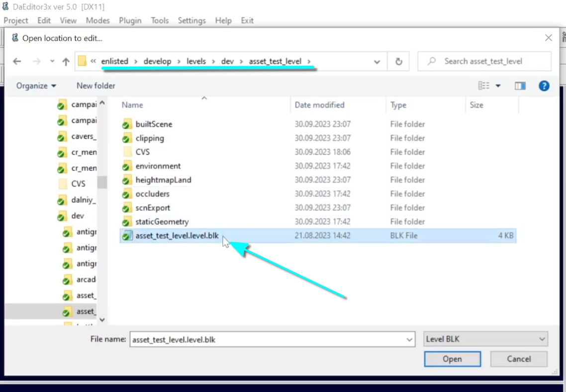Click the Back navigation arrow
Screen dimensions: 566x392
17,62
